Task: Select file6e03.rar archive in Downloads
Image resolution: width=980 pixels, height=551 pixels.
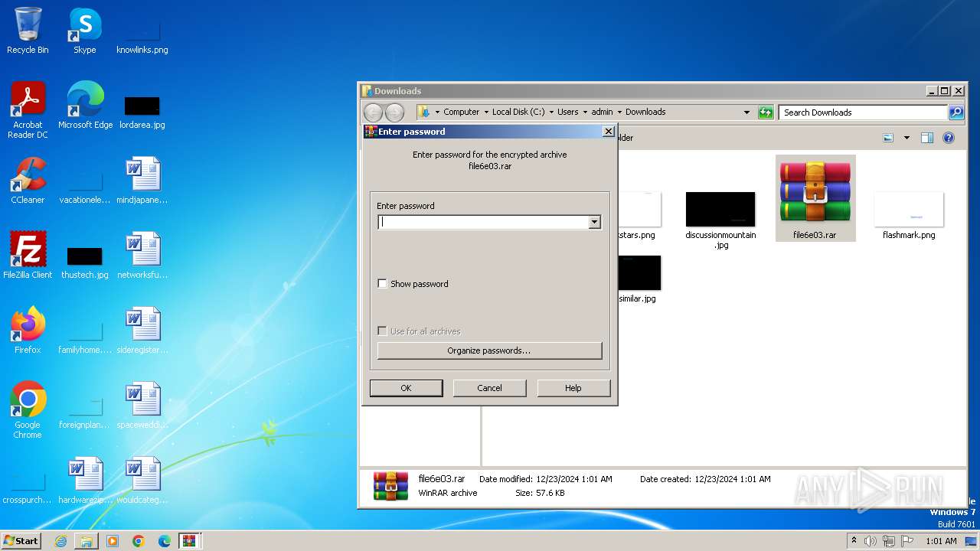Action: pos(815,198)
